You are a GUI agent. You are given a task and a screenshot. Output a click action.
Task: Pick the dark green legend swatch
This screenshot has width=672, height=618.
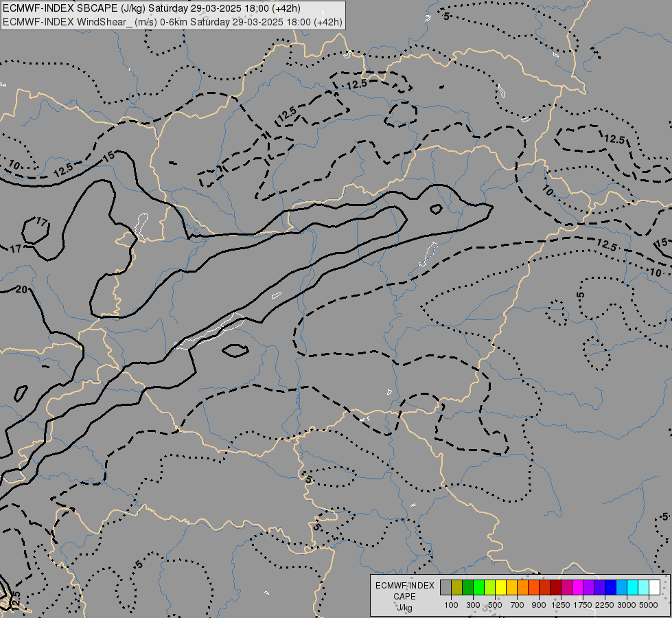pyautogui.click(x=468, y=588)
